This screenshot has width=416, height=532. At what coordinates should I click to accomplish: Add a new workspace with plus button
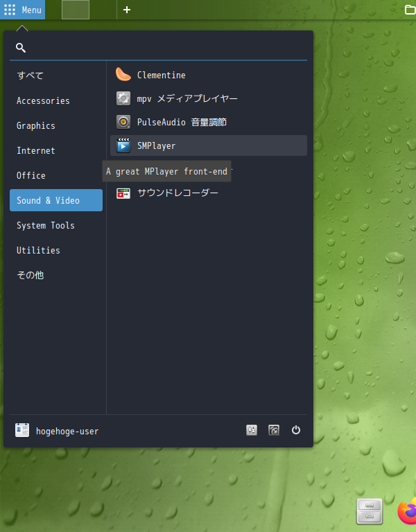[127, 10]
